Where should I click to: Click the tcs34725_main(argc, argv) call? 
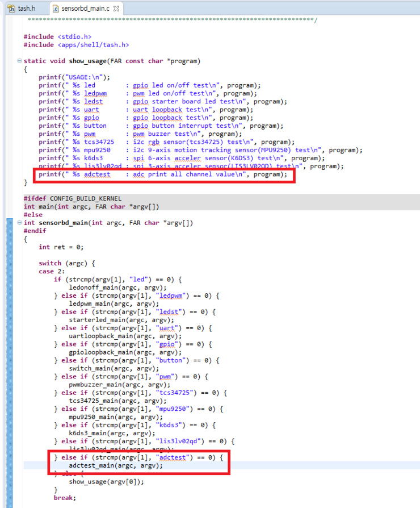(118, 401)
